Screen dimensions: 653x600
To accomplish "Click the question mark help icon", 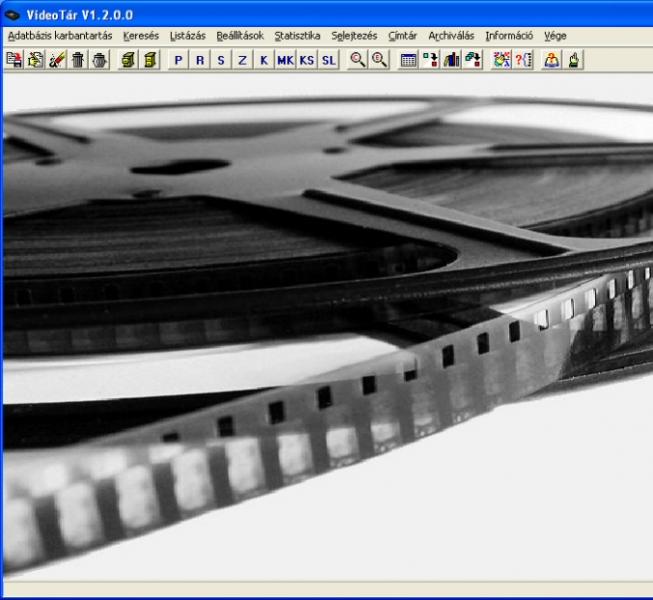I will [x=523, y=60].
